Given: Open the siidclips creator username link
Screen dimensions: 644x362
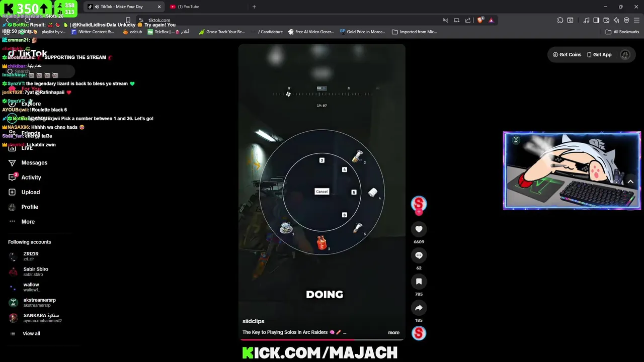Looking at the screenshot, I should tap(253, 321).
